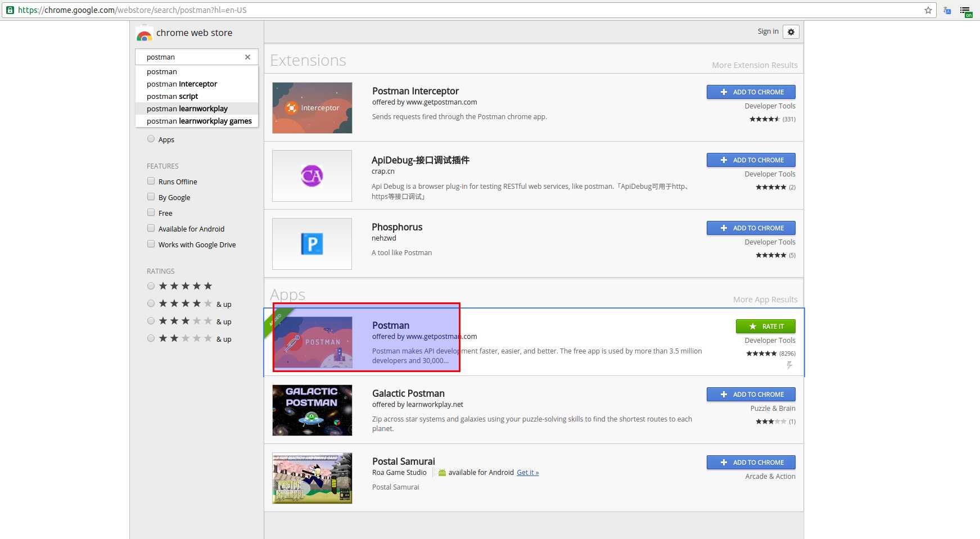
Task: Check the Free feature filter
Action: coord(151,212)
